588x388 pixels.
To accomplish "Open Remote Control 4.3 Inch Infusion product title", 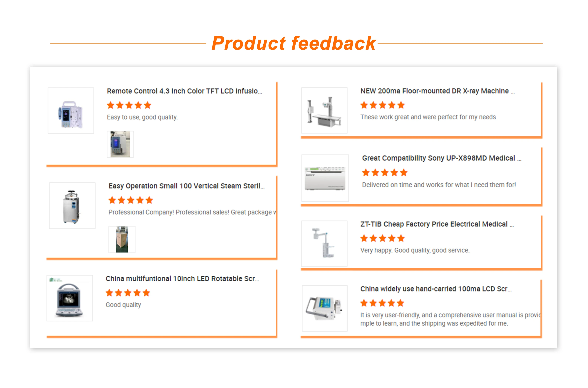I will (184, 91).
